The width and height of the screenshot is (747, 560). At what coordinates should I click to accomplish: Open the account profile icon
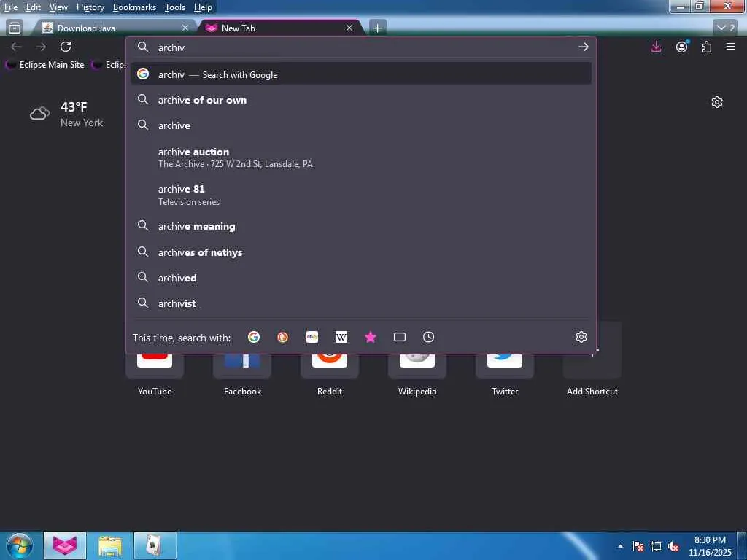[682, 47]
